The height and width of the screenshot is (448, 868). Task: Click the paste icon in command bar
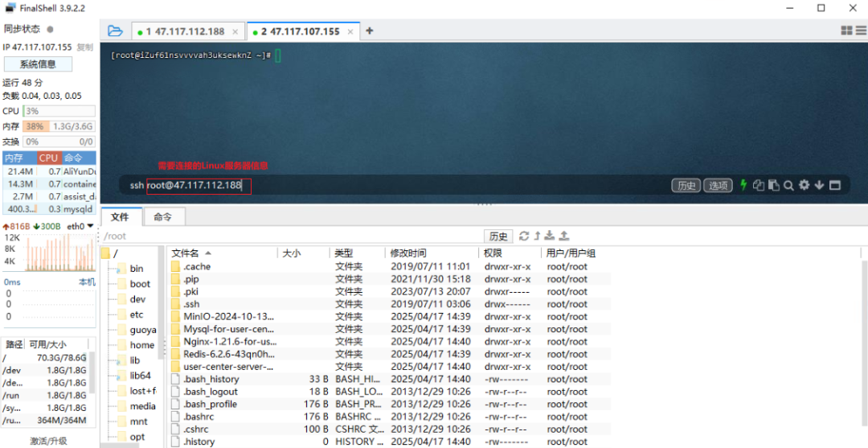tap(774, 185)
